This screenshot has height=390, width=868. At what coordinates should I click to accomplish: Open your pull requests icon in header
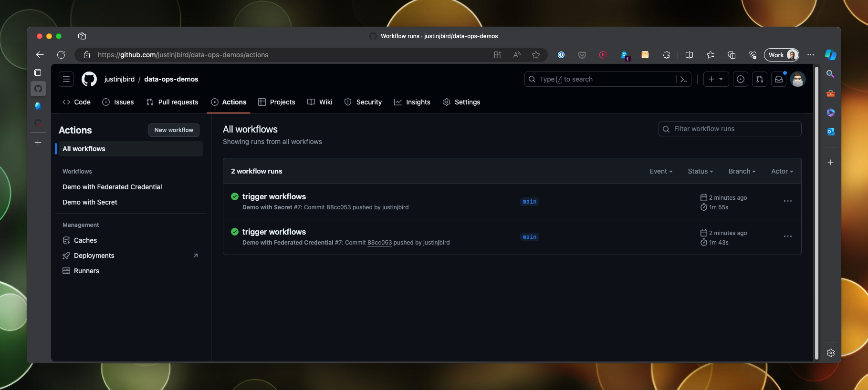point(760,79)
